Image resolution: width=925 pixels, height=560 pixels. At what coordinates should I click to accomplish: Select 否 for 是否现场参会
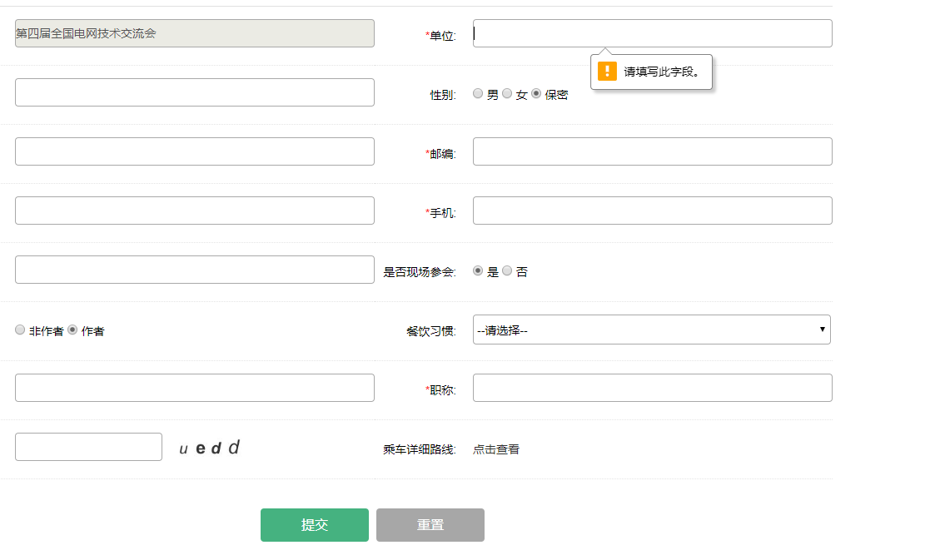tap(507, 270)
